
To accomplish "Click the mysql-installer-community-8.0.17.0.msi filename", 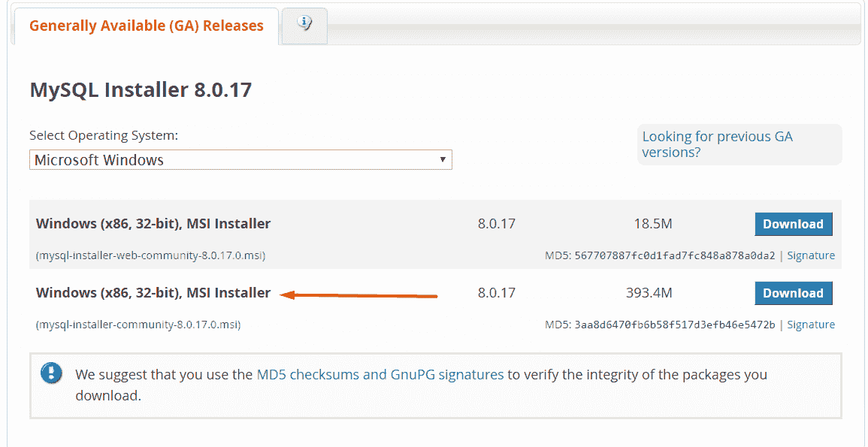I will point(138,325).
